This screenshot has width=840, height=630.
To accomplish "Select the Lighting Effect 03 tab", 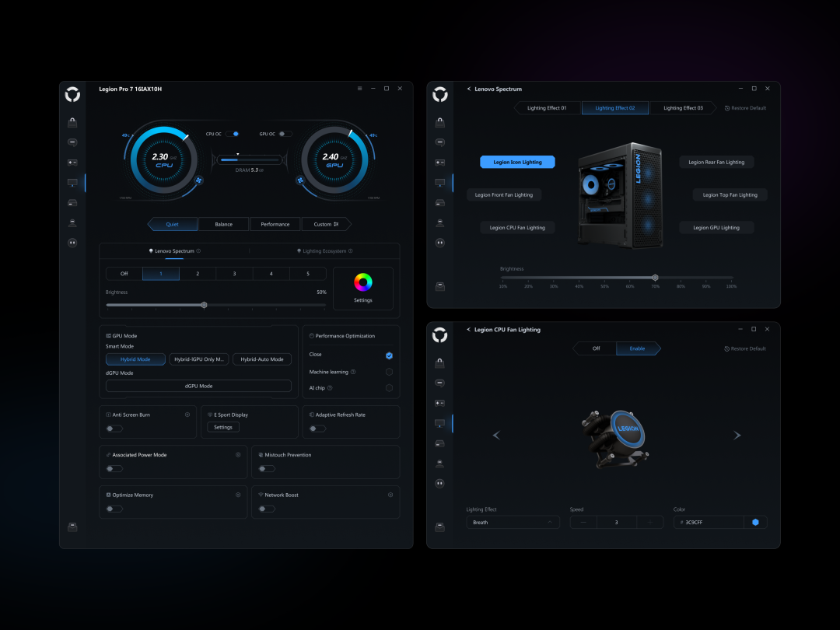I will pos(683,108).
